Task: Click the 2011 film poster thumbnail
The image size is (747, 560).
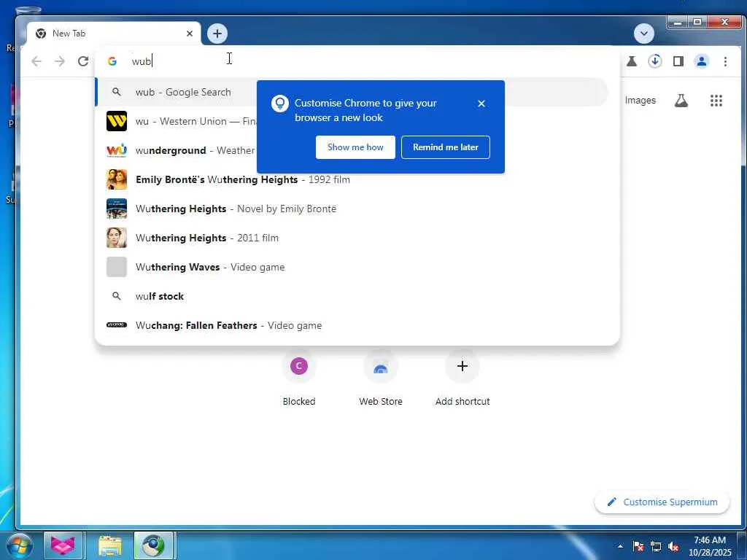Action: click(x=116, y=238)
